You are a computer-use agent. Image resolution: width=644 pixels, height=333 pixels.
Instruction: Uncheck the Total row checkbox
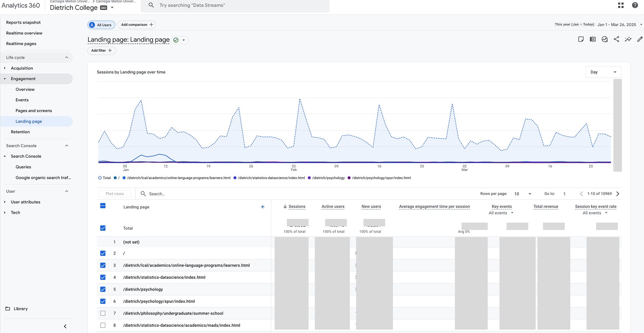(103, 228)
